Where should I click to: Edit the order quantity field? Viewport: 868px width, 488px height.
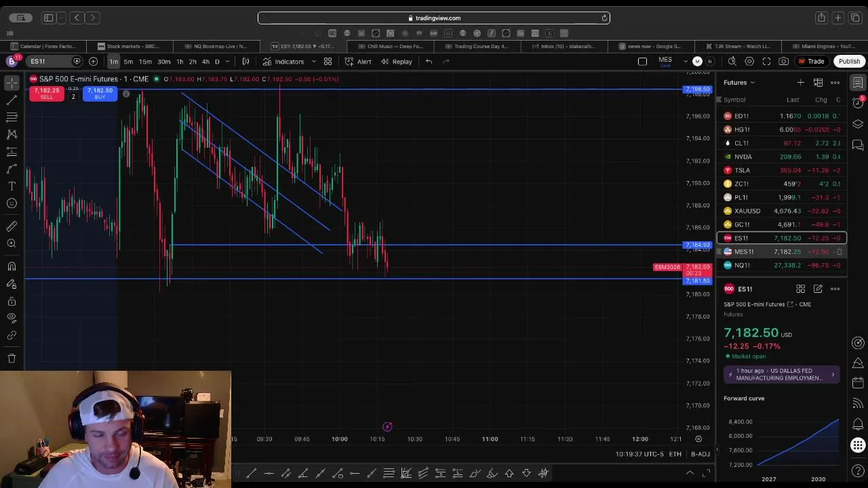(x=73, y=97)
